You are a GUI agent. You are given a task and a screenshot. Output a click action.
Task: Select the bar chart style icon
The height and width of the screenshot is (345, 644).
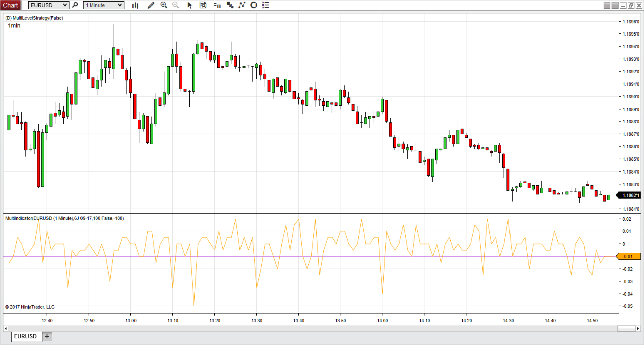[135, 5]
